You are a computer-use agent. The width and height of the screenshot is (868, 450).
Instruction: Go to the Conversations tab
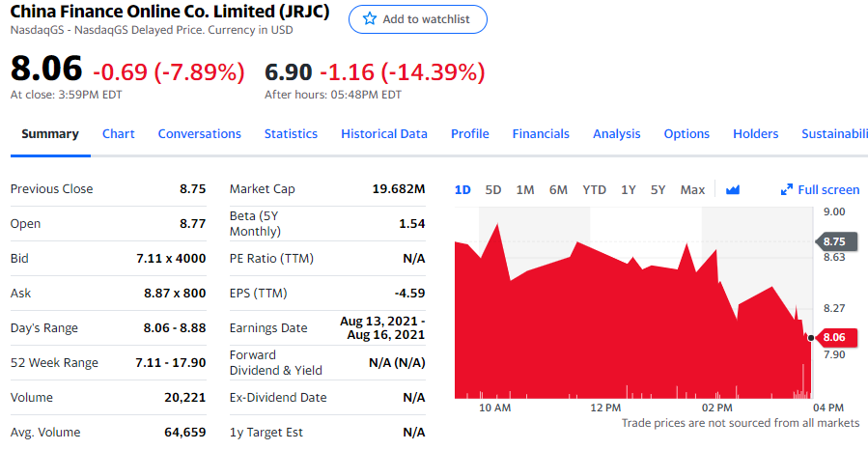tap(199, 134)
